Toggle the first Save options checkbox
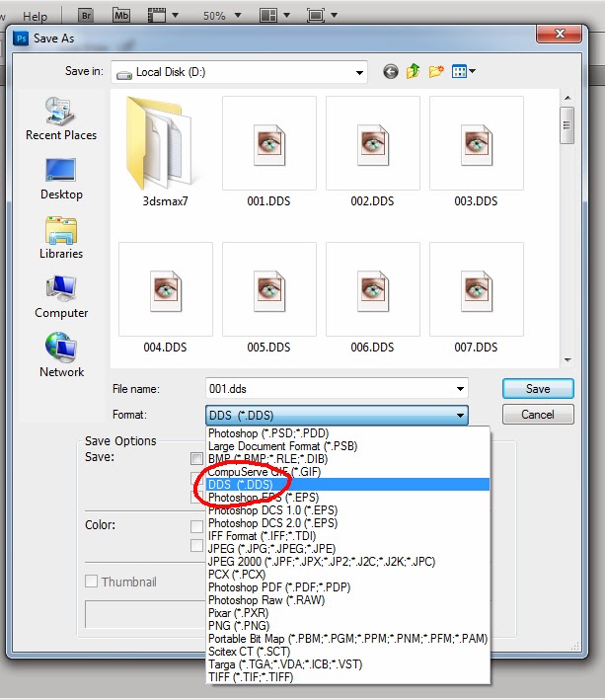The width and height of the screenshot is (605, 700). [196, 458]
